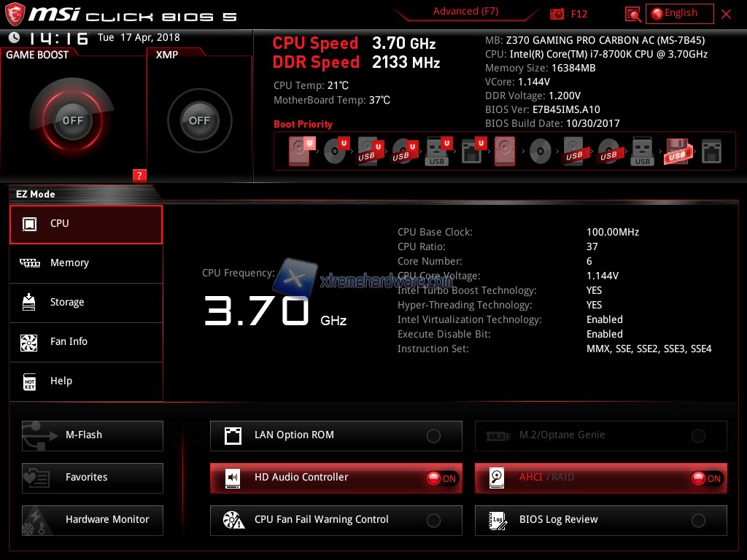Viewport: 747px width, 560px height.
Task: Open the BIOS search magnifier icon
Action: tap(633, 14)
